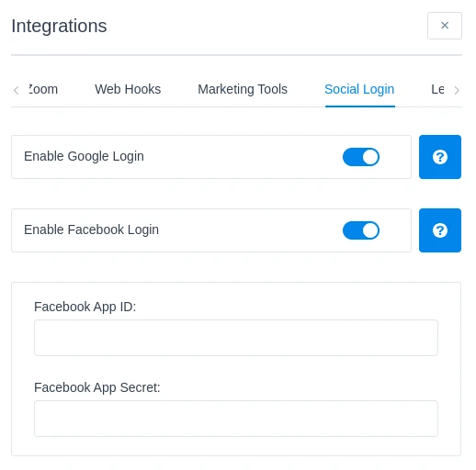Disable the Enable Facebook Login switch

pyautogui.click(x=361, y=230)
